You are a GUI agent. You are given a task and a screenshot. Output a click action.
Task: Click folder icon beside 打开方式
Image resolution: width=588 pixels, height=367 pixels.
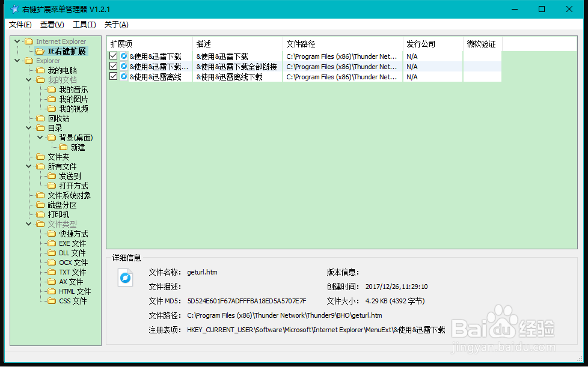(52, 186)
